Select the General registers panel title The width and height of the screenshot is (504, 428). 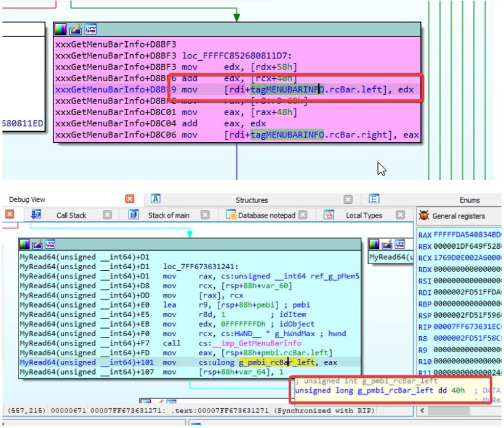click(458, 216)
